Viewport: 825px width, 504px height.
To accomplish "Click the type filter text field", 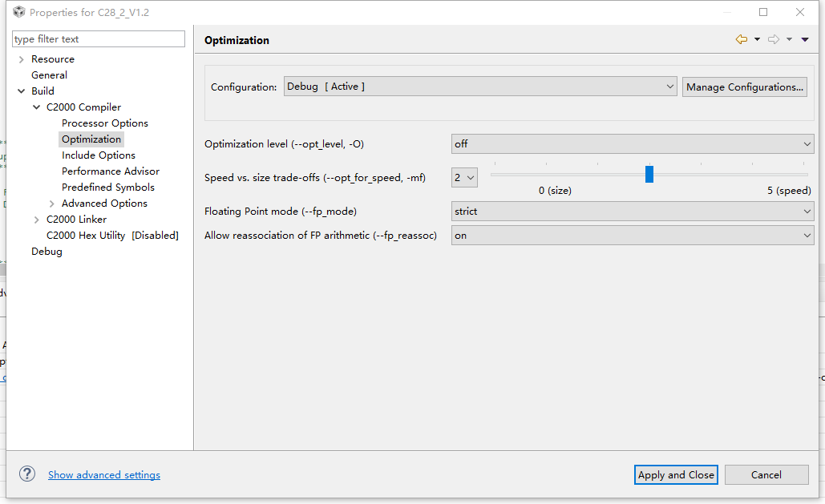I will click(x=99, y=39).
